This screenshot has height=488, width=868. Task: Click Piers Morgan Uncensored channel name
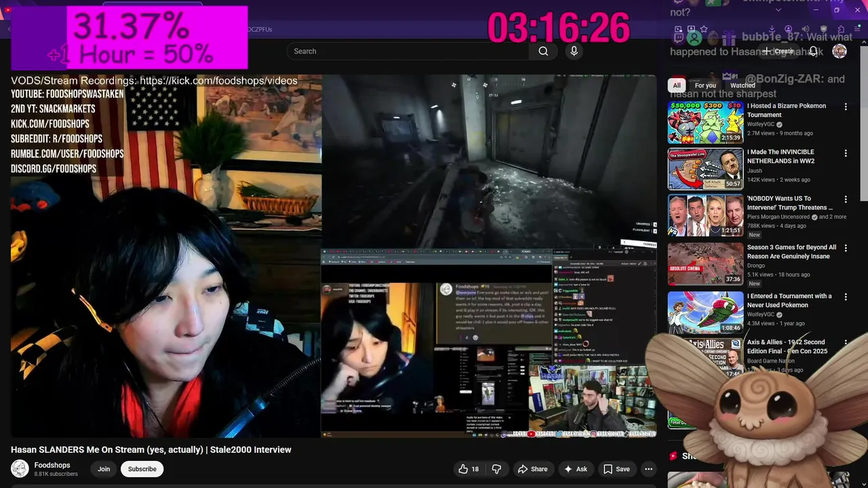pyautogui.click(x=778, y=217)
